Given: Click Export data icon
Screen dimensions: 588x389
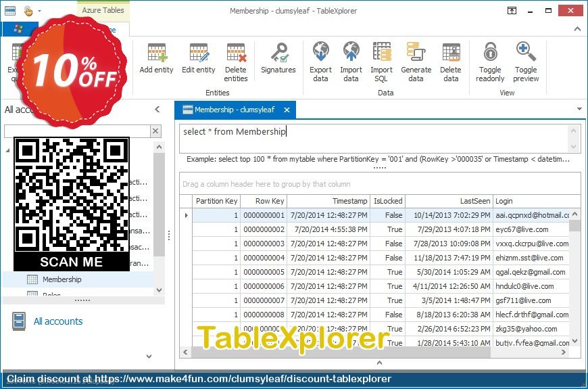Looking at the screenshot, I should (x=321, y=51).
